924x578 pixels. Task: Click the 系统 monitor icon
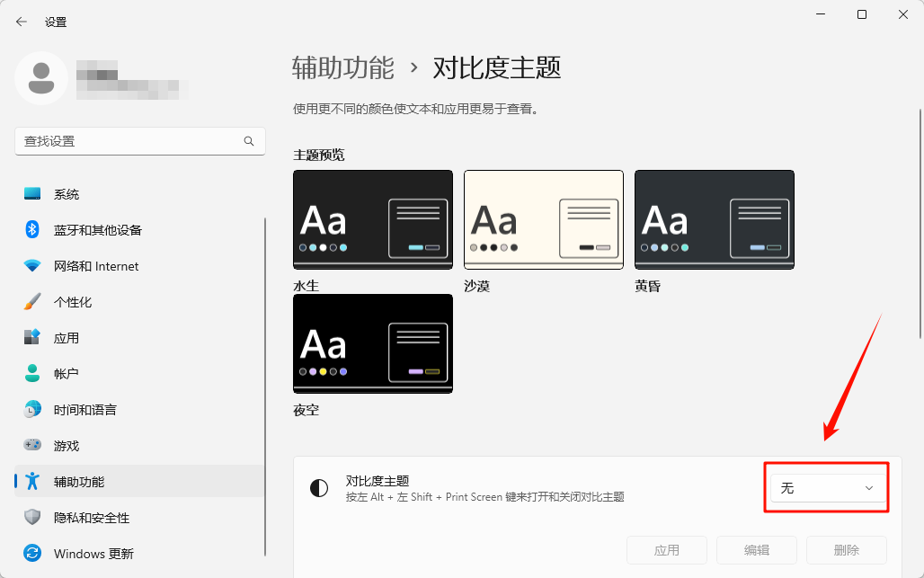tap(32, 194)
